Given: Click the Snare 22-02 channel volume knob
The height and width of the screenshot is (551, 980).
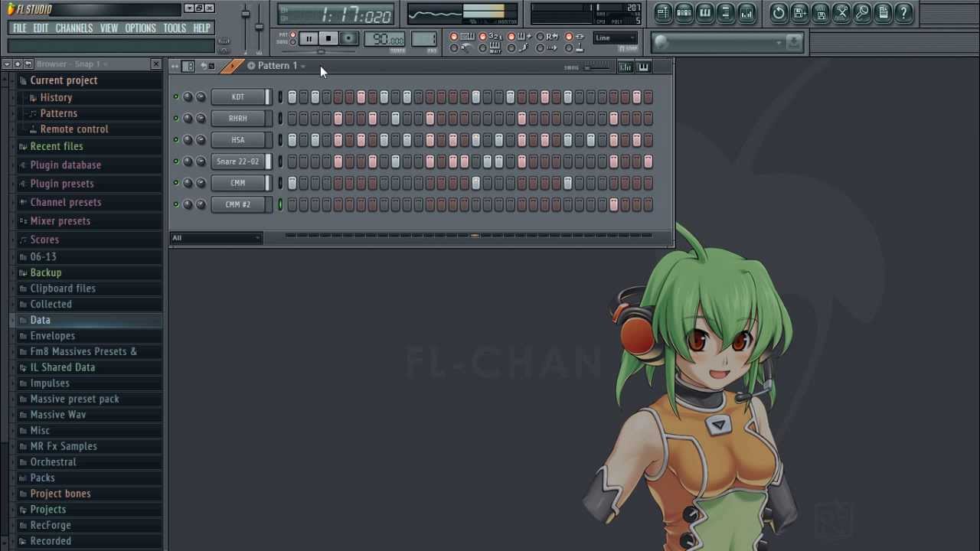Looking at the screenshot, I should [201, 161].
